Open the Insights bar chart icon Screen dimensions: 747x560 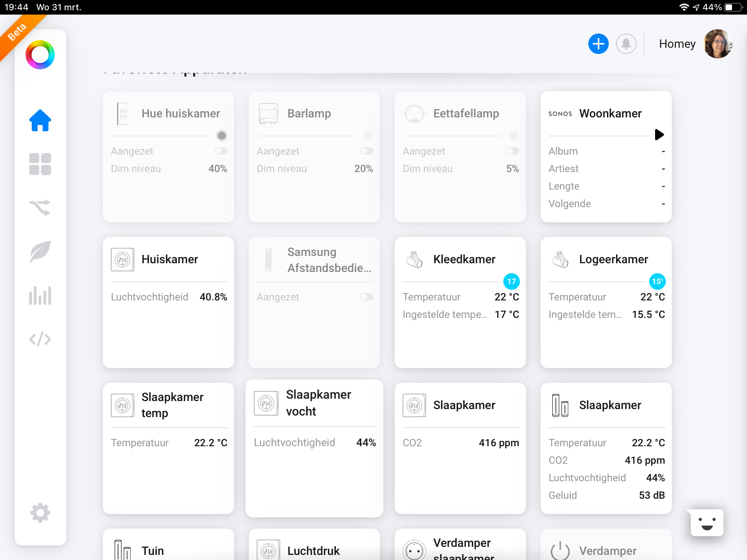40,295
